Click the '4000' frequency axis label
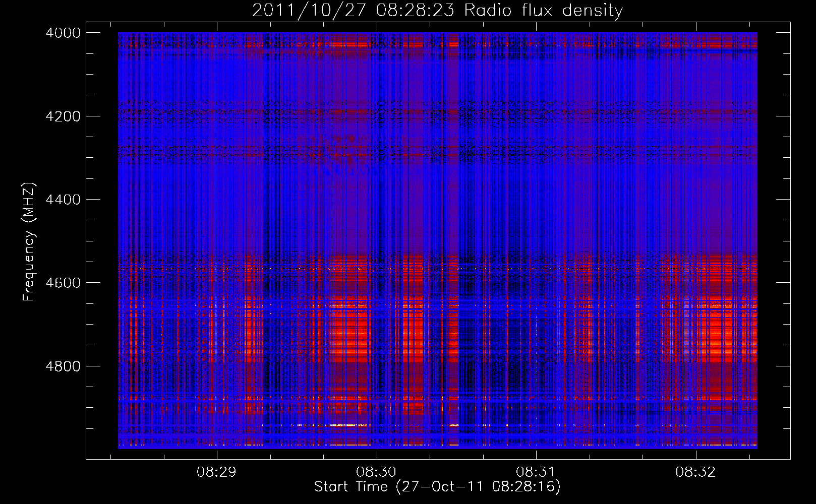Screen dimensions: 816x504 pos(63,33)
